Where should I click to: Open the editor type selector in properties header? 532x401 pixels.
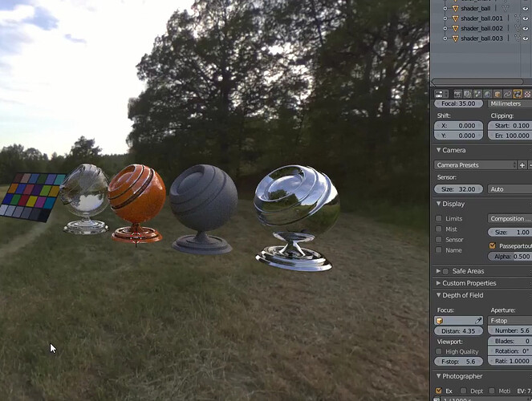tap(441, 94)
